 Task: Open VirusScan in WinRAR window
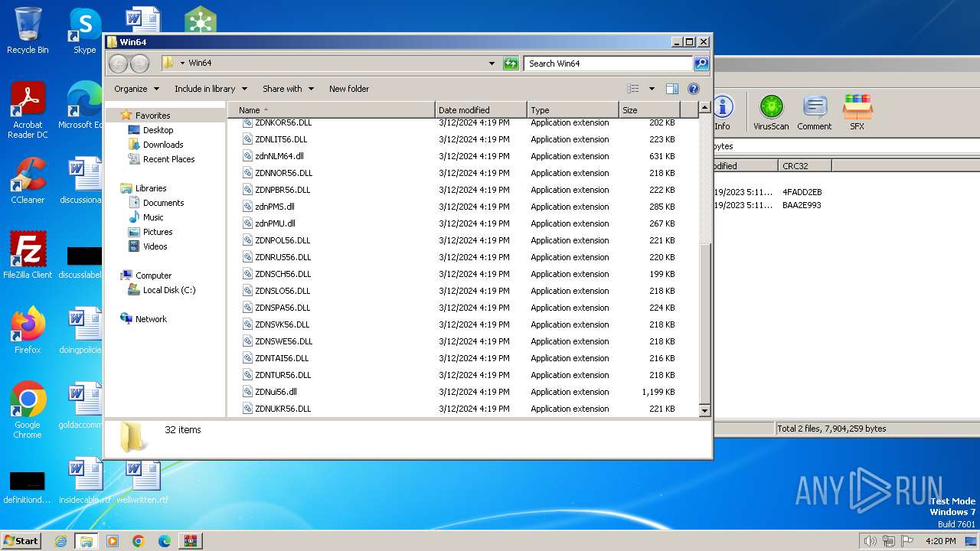coord(771,112)
